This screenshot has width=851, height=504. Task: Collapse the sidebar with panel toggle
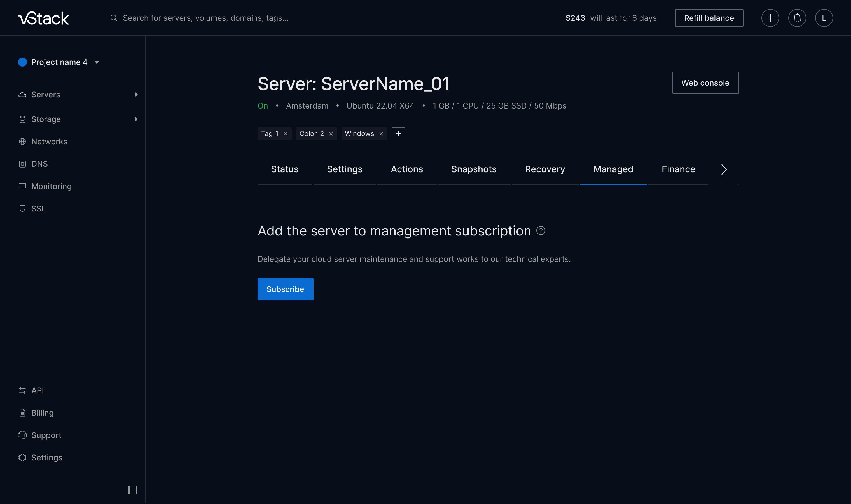132,490
